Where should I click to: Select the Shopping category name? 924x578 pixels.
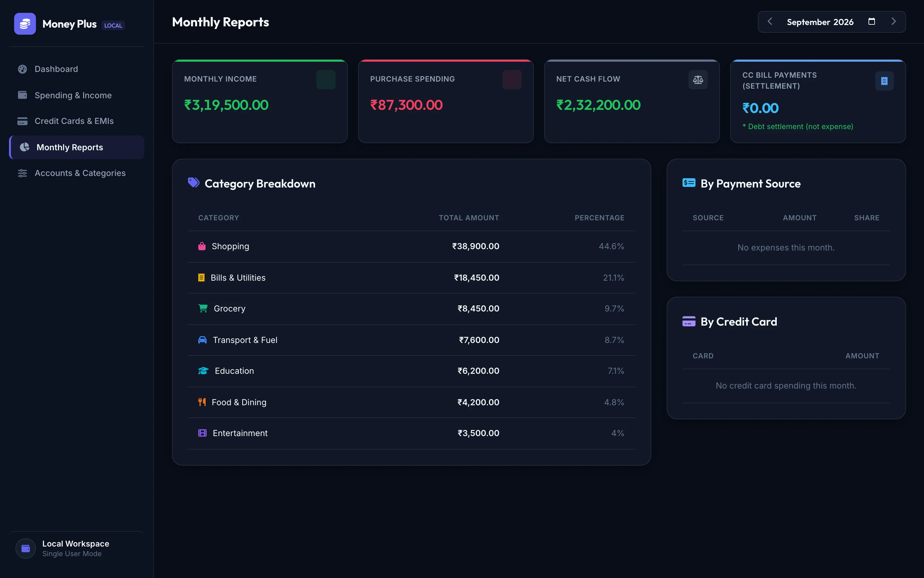[230, 247]
